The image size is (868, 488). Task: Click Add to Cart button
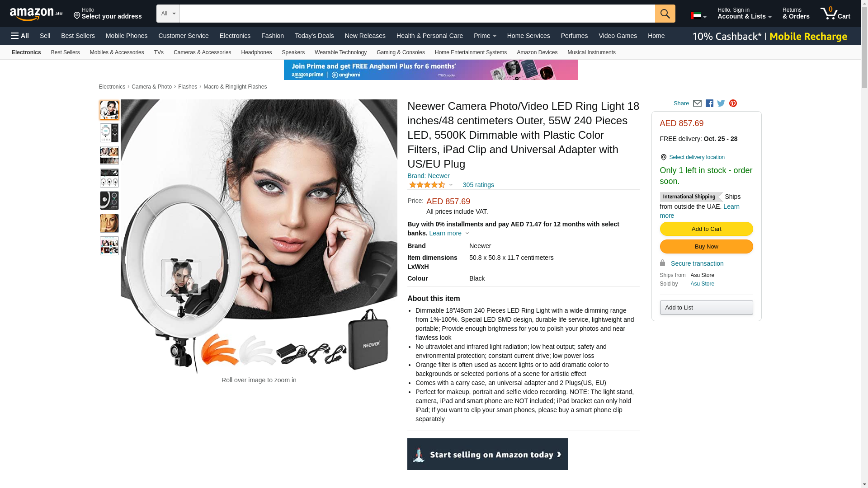[706, 229]
